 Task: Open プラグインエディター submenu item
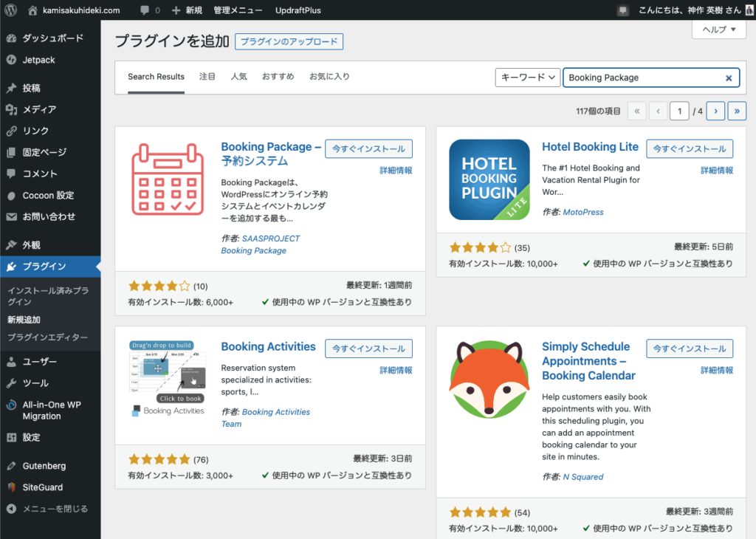48,337
